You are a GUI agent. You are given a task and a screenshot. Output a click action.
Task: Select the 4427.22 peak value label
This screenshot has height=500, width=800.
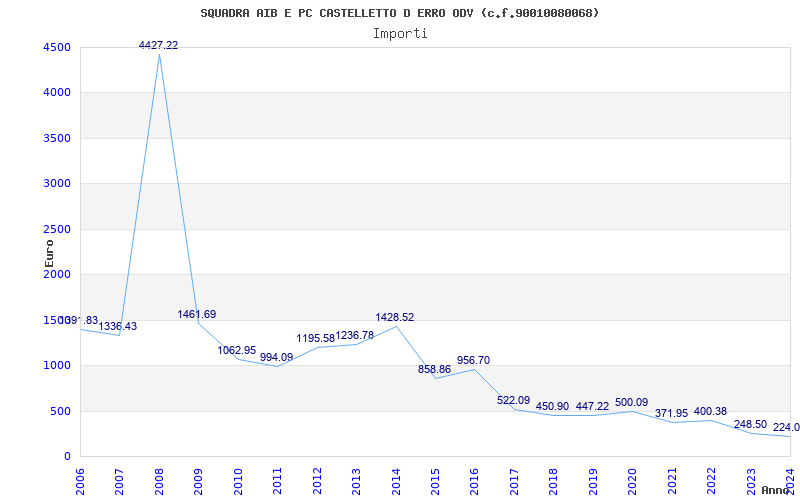click(159, 45)
